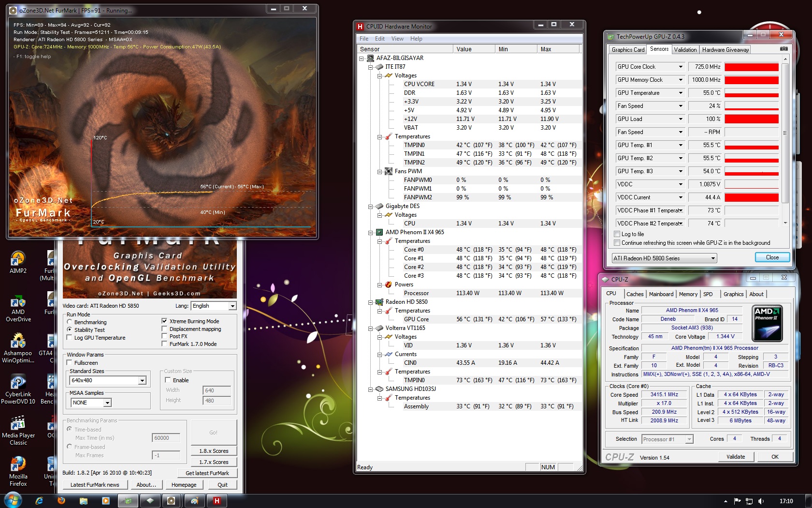The width and height of the screenshot is (812, 508).
Task: Click GPU Load red sensor graph
Action: (752, 119)
